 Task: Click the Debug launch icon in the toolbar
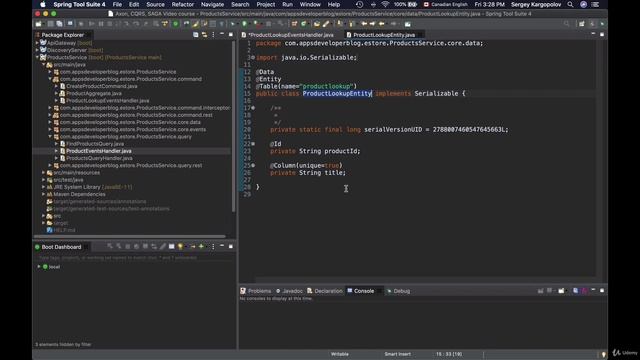[233, 24]
